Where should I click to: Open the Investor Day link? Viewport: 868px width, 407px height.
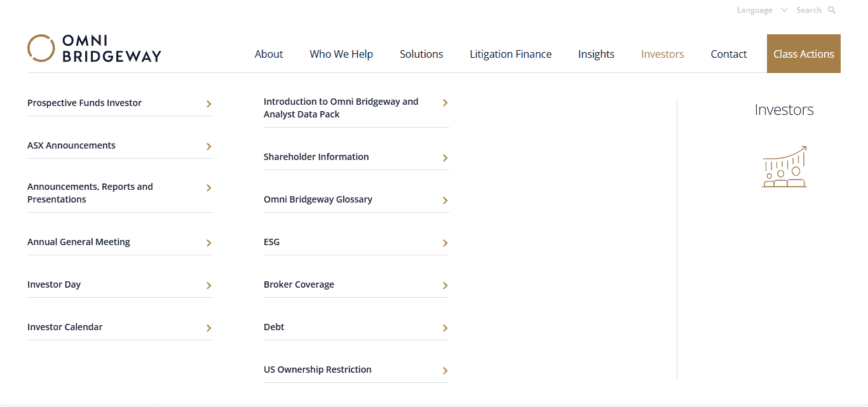click(x=54, y=284)
